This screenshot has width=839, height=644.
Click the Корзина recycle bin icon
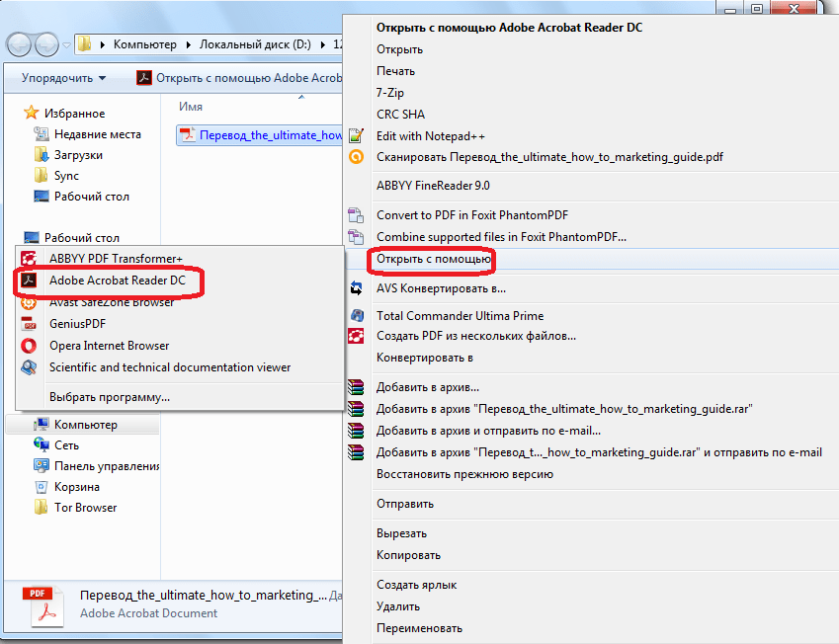[42, 487]
